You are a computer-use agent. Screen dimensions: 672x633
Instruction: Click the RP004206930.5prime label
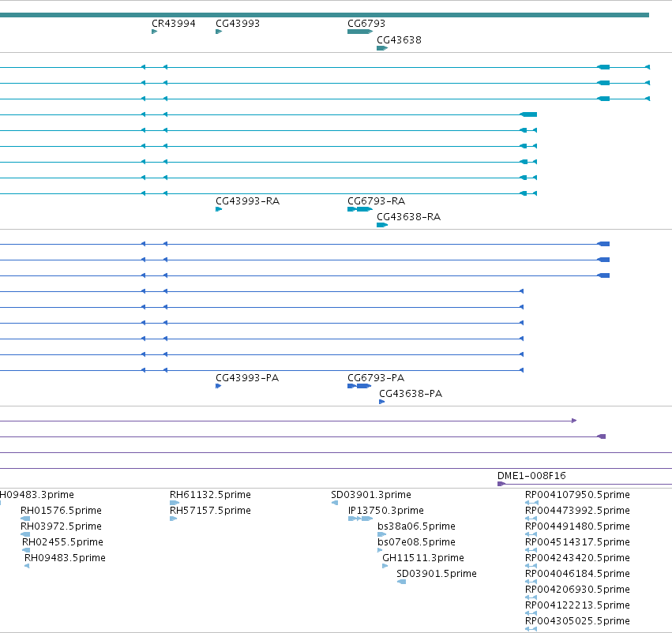click(578, 590)
